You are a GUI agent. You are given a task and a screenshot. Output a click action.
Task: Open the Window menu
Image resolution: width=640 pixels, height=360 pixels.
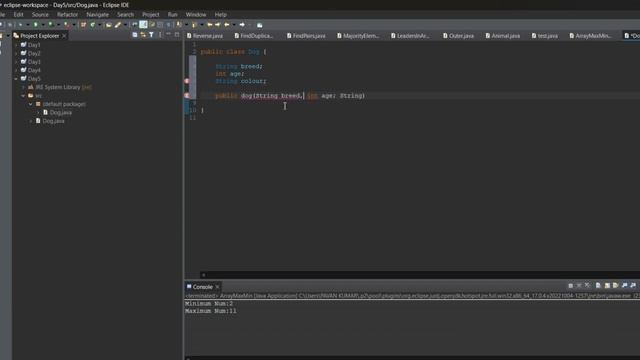pyautogui.click(x=196, y=14)
